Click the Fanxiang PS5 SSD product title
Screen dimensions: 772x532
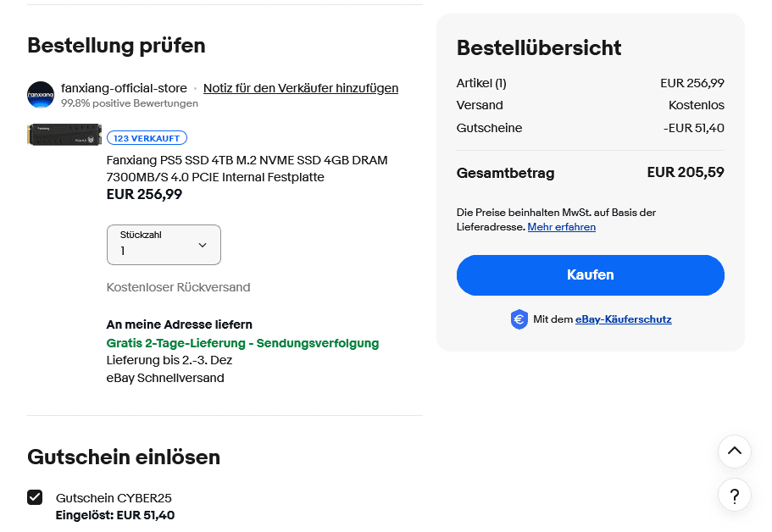click(x=247, y=169)
